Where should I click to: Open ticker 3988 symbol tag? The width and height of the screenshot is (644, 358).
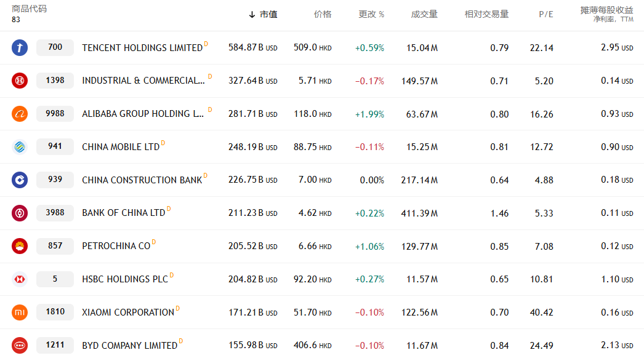click(55, 213)
